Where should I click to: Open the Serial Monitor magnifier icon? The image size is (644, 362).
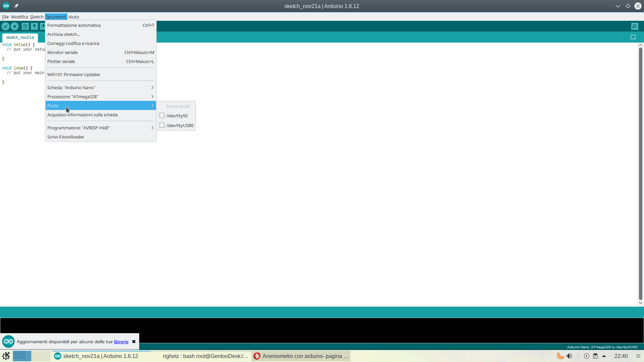tap(635, 26)
